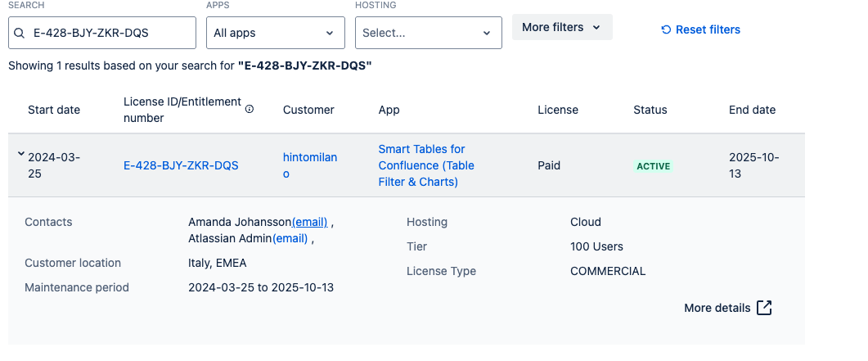Click the Customer column header
868x361 pixels.
[x=308, y=110]
